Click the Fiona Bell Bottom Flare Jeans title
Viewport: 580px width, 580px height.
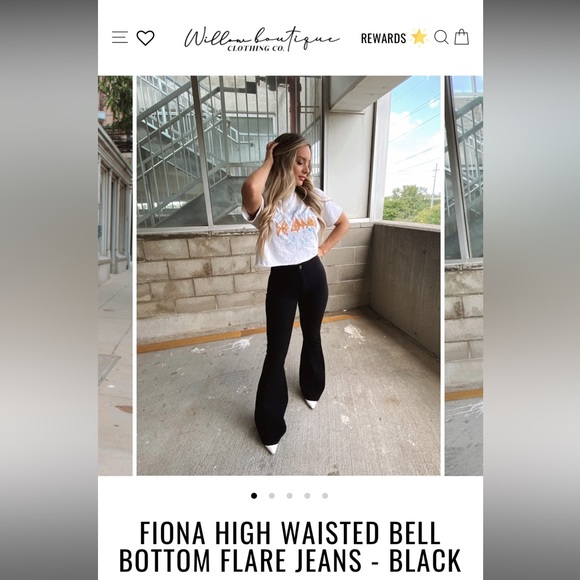[290, 546]
